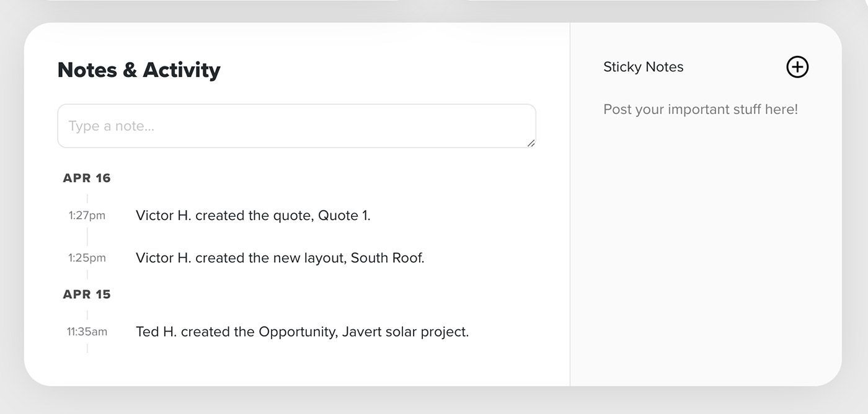Click the Post your important stuff here placeholder
Viewport: 868px width, 414px height.
pyautogui.click(x=701, y=109)
